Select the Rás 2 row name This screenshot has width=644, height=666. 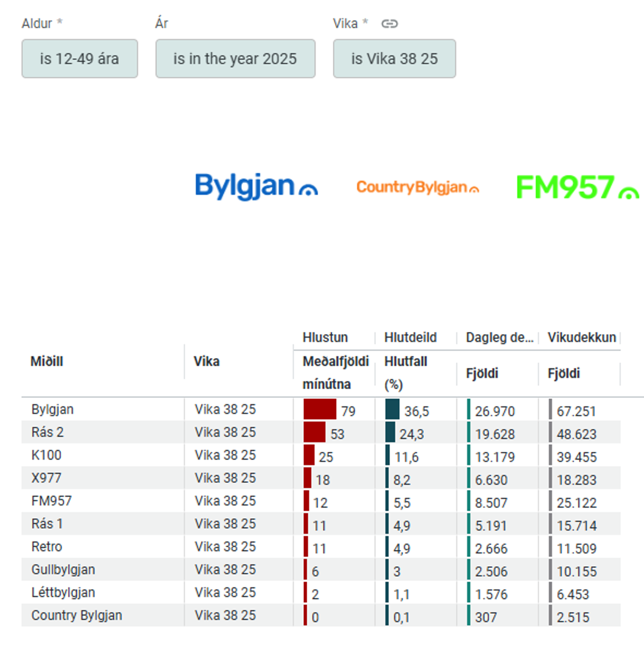point(47,432)
